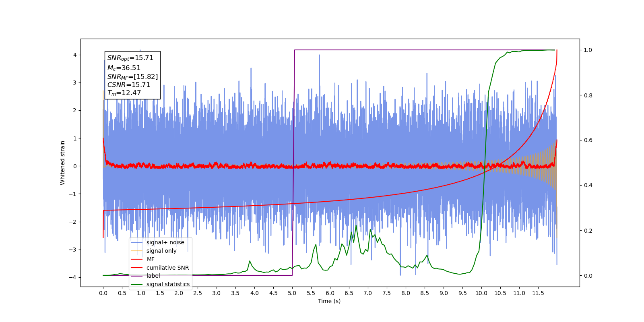Select the 'signal+ noise' legend label
The width and height of the screenshot is (644, 322).
(165, 242)
